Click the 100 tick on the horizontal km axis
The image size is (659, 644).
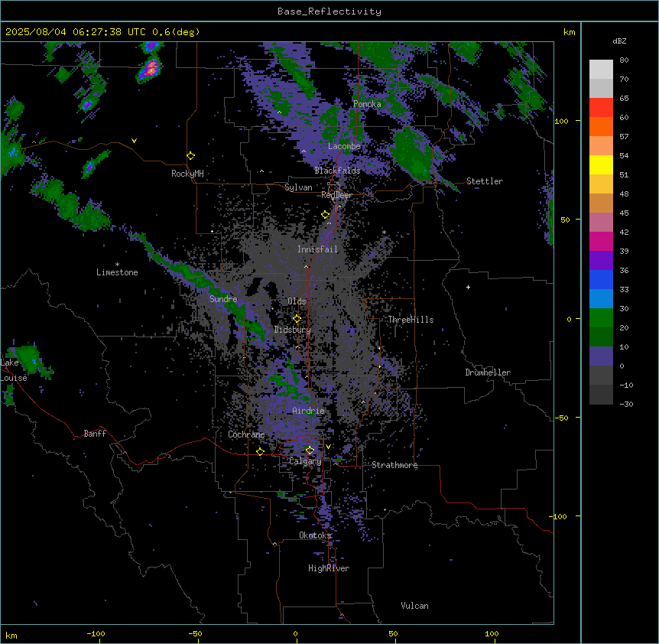point(492,633)
